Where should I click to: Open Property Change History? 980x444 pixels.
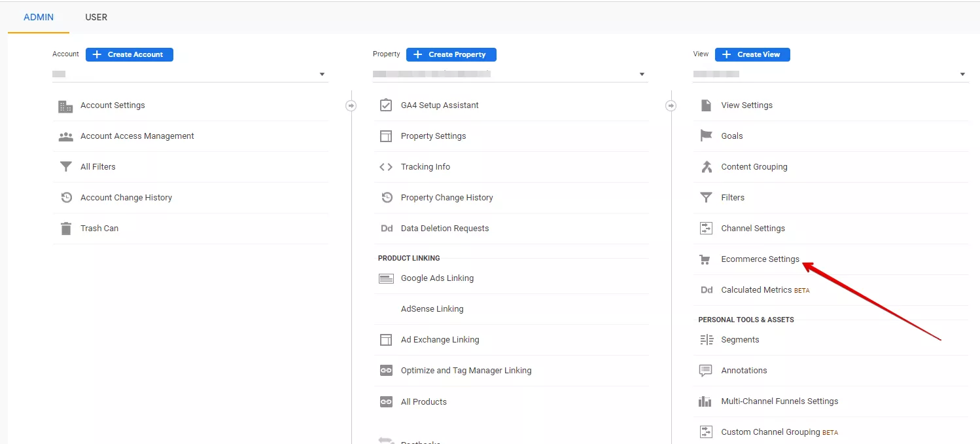447,198
